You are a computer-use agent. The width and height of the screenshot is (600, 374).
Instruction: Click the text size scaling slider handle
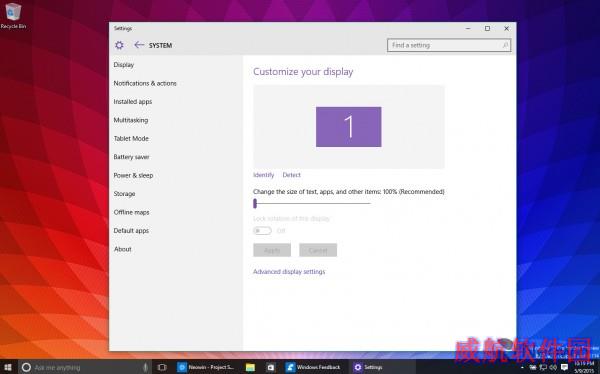[x=255, y=203]
